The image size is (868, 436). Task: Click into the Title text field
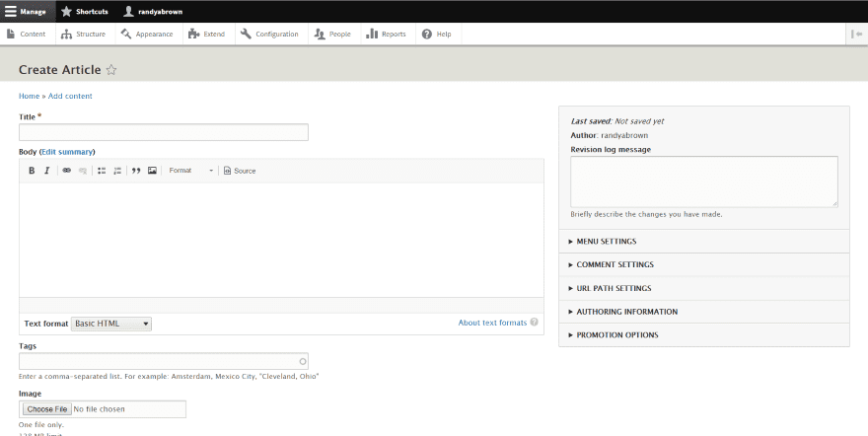pos(164,132)
